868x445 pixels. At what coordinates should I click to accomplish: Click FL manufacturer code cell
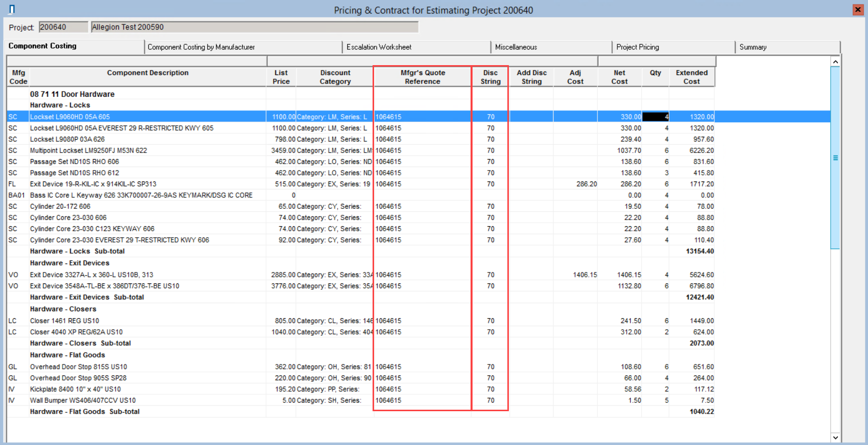[x=18, y=184]
